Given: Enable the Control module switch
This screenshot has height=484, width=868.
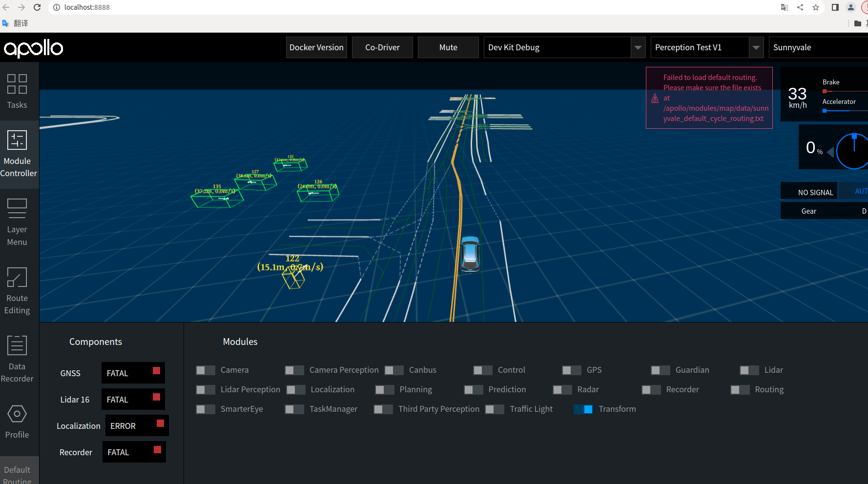Looking at the screenshot, I should [x=483, y=370].
